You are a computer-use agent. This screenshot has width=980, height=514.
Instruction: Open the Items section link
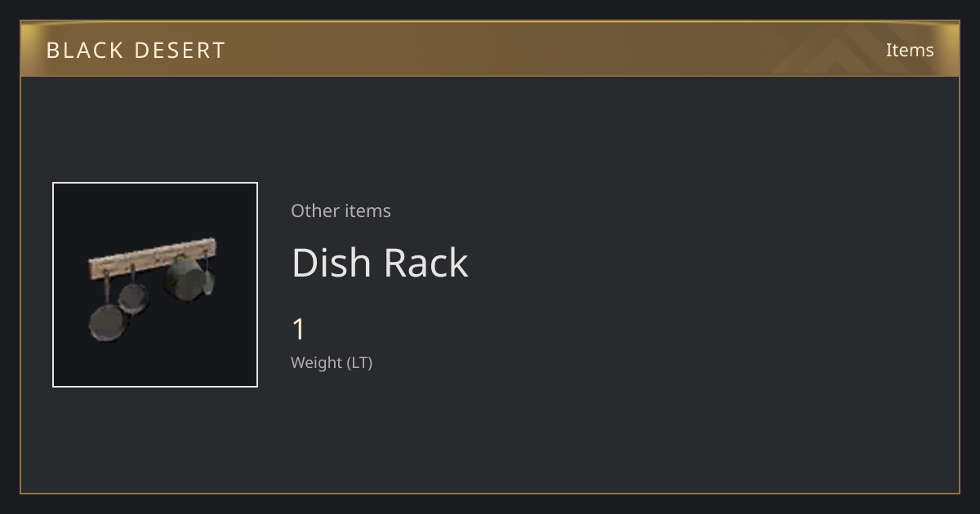pos(910,50)
